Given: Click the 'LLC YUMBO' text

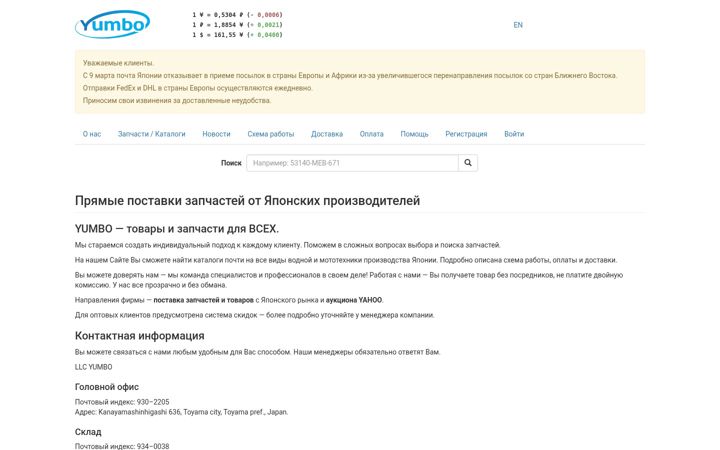Looking at the screenshot, I should coord(93,367).
